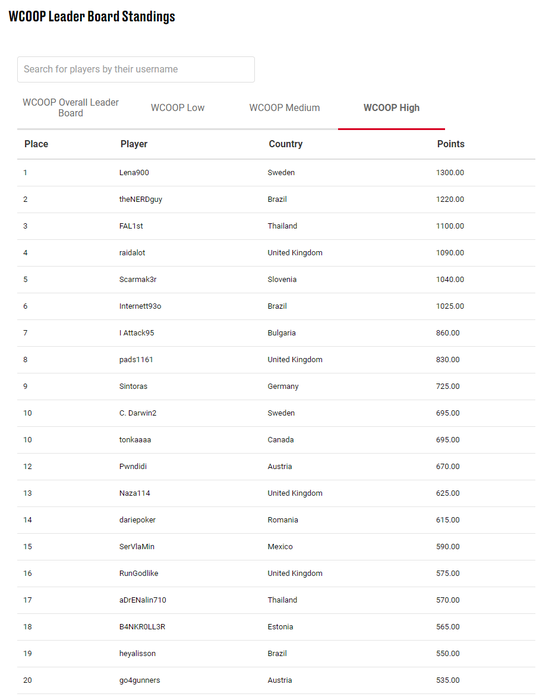
Task: Switch to WCOOP Overall Leader Board tab
Action: pos(71,108)
